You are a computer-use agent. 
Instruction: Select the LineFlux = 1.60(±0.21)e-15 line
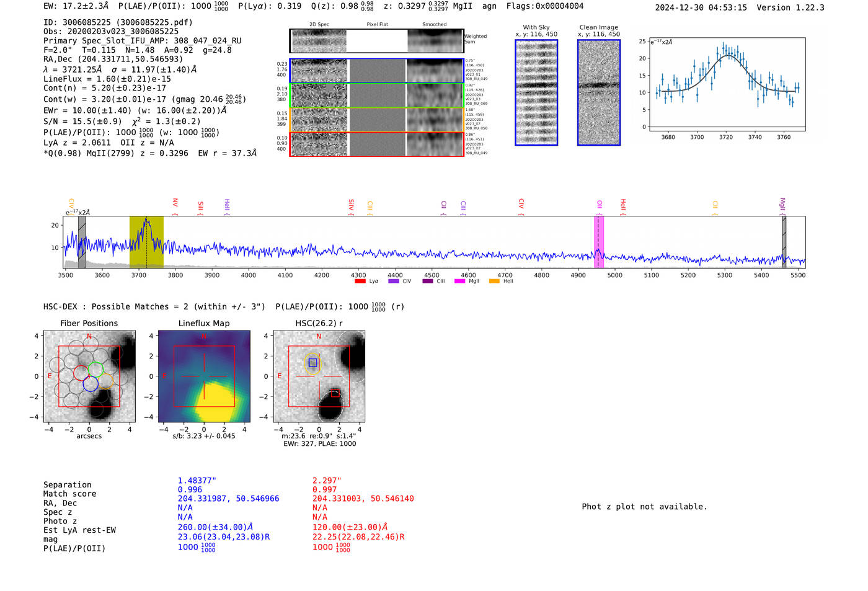pyautogui.click(x=107, y=79)
